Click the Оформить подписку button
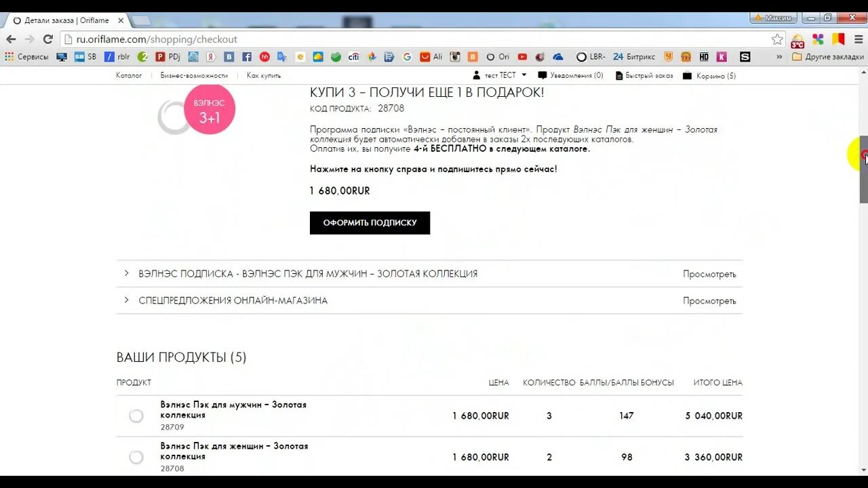This screenshot has width=868, height=488. click(x=370, y=223)
